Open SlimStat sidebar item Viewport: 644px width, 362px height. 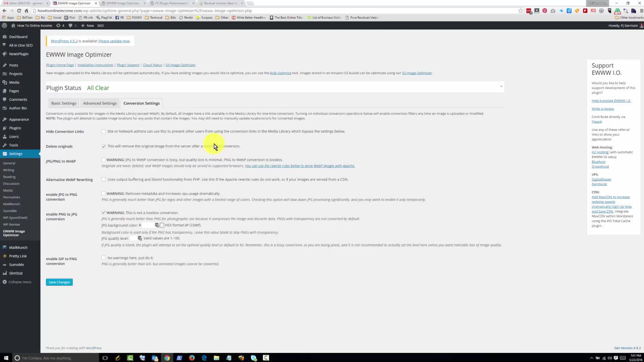point(16,273)
